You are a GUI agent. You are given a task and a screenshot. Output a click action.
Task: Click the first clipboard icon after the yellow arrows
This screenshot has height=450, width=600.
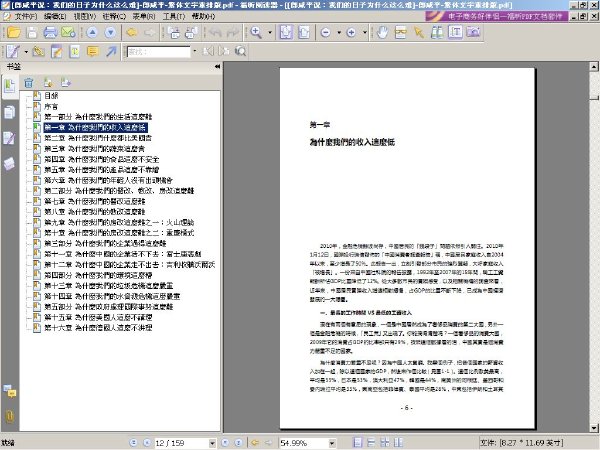(174, 33)
